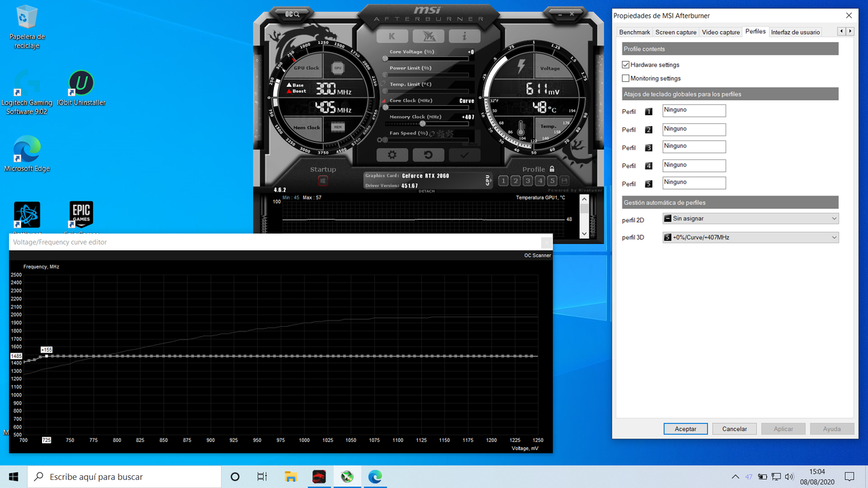
Task: Adjust the Memory Clock slider handle
Action: click(423, 124)
